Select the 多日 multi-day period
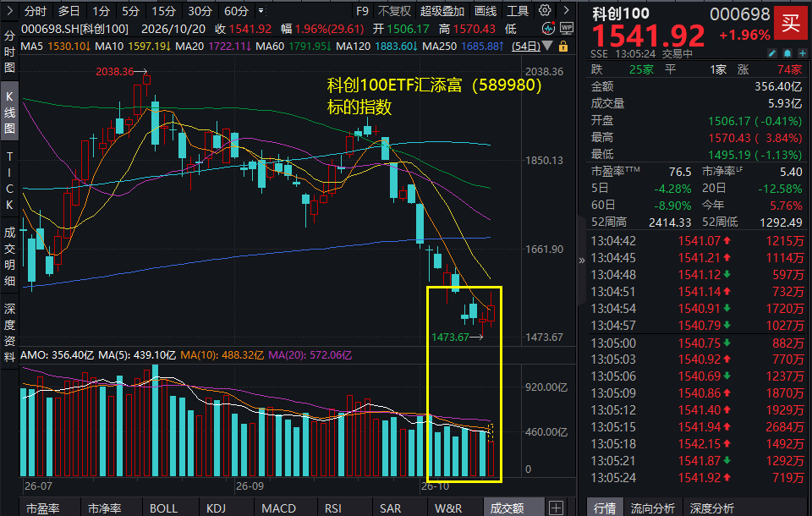Viewport: 812px width, 516px height. coord(69,11)
